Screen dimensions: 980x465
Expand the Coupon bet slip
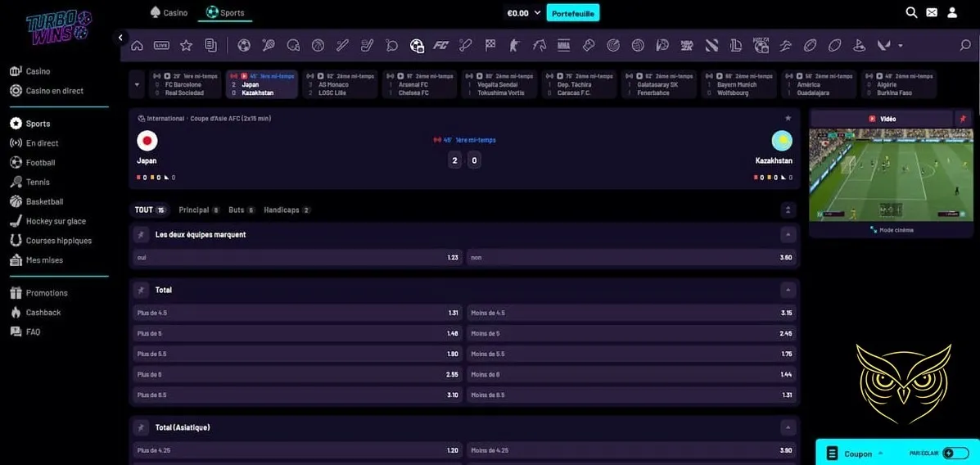pyautogui.click(x=857, y=454)
